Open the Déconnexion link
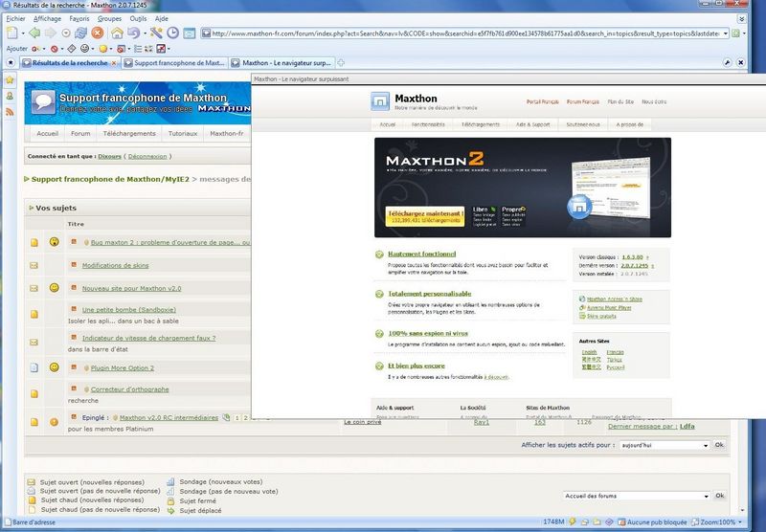Viewport: 766px width, 532px height. coord(147,157)
